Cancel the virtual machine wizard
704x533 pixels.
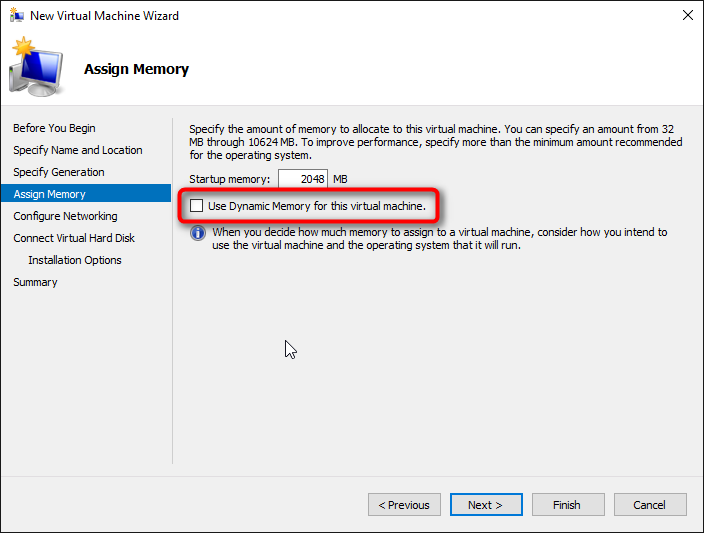pyautogui.click(x=650, y=505)
